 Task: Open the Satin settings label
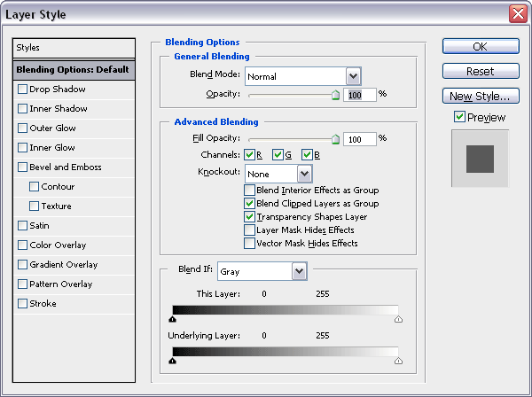point(39,225)
